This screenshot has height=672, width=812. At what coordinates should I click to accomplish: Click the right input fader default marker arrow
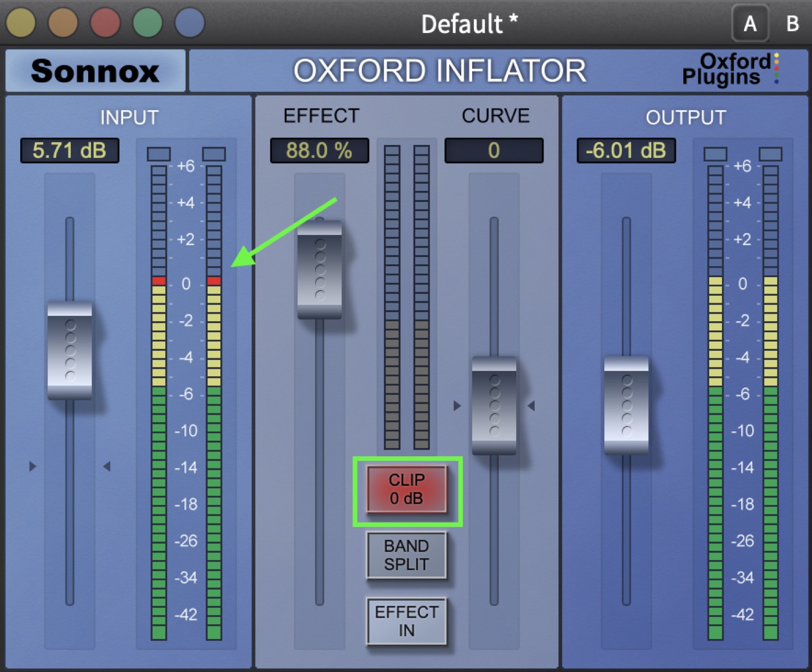click(107, 466)
